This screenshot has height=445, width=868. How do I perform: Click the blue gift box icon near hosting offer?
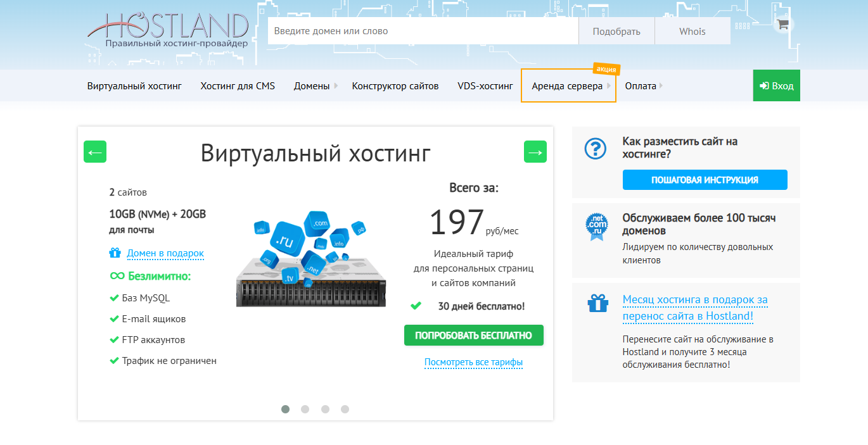pos(597,303)
